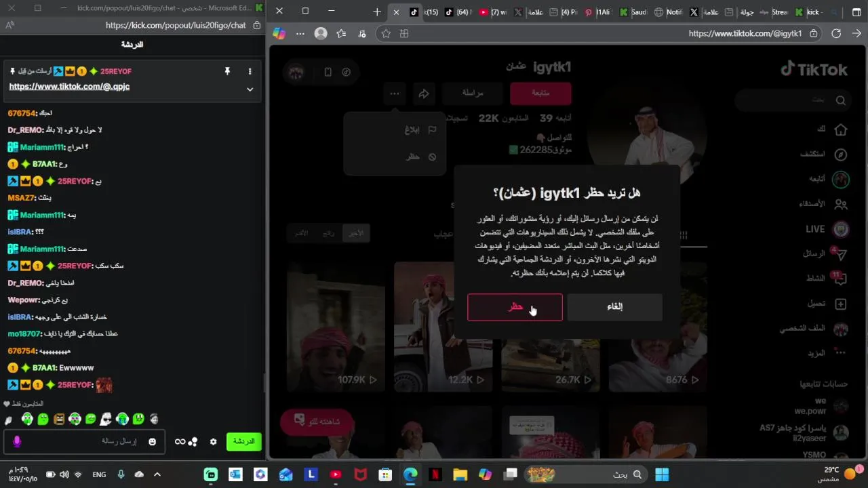
Task: Open the video thumbnail with 12.2K views
Action: click(443, 327)
